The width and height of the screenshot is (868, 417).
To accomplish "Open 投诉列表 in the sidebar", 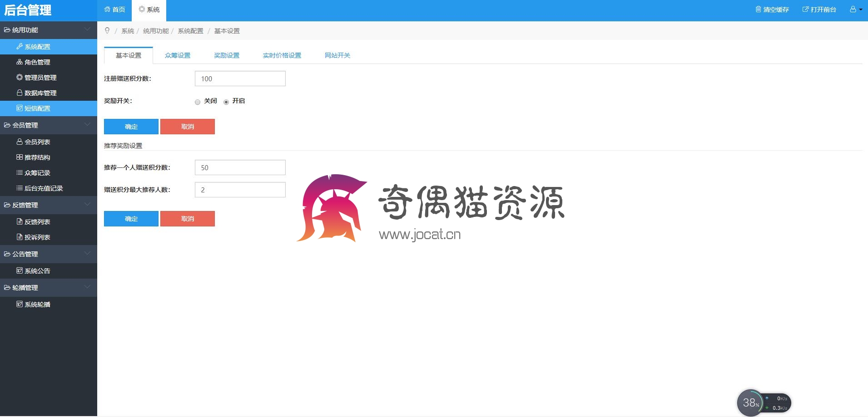I will (49, 237).
